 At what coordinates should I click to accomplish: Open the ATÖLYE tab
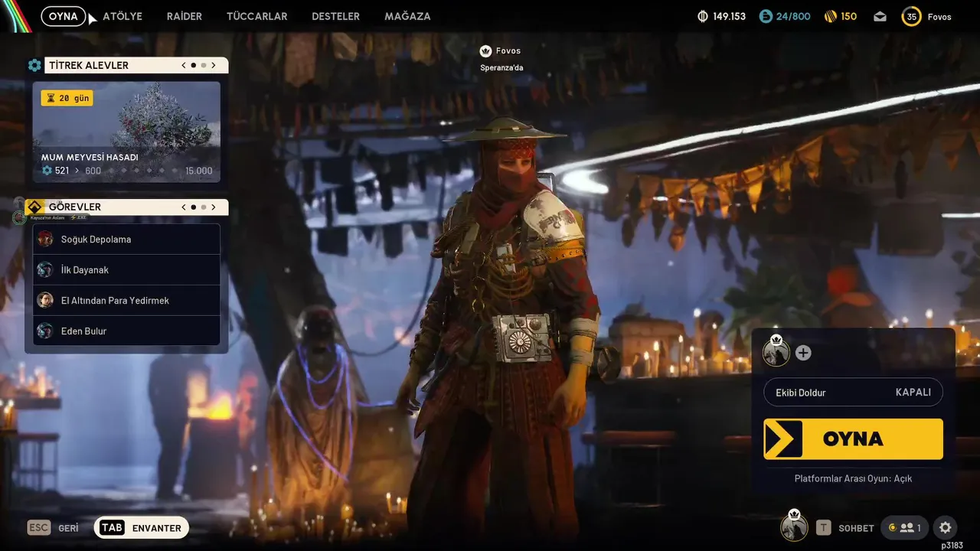pos(122,16)
